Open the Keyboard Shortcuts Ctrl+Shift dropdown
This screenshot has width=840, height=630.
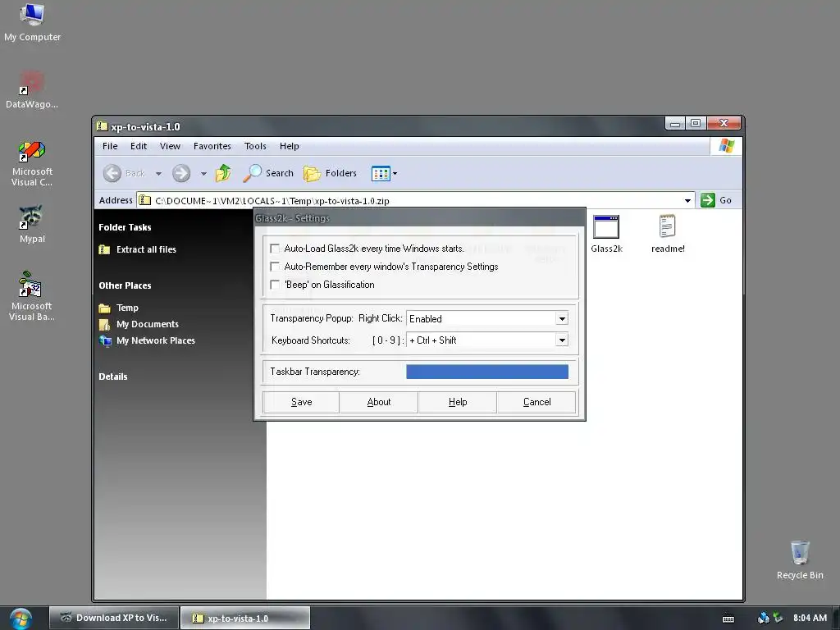561,340
